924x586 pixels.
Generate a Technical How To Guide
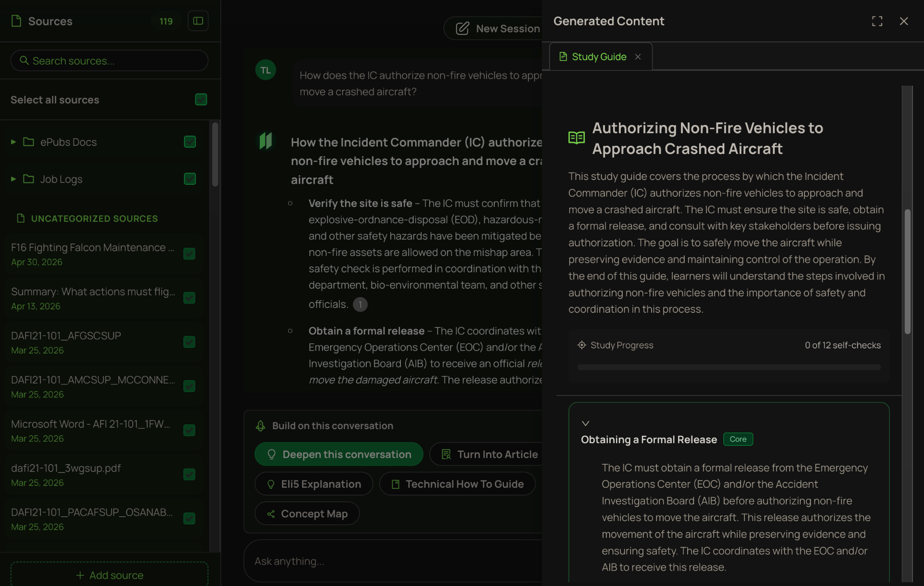point(457,484)
